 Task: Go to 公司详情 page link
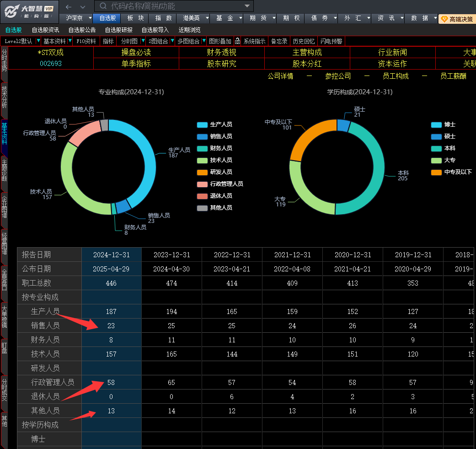[x=280, y=76]
